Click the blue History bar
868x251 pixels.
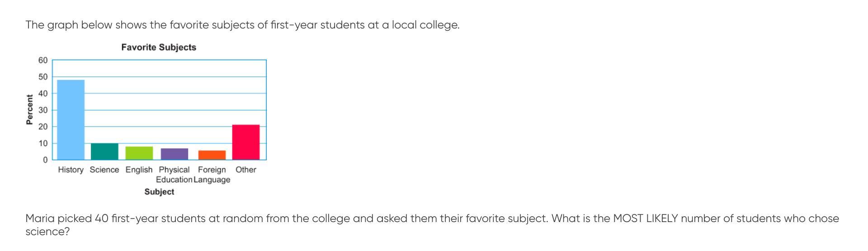(x=71, y=120)
